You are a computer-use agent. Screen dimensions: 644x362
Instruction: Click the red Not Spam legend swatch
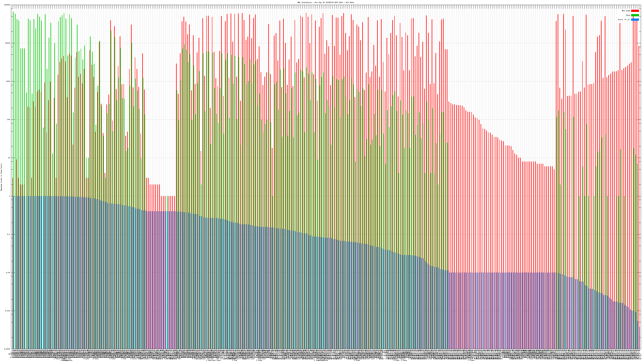click(x=635, y=11)
